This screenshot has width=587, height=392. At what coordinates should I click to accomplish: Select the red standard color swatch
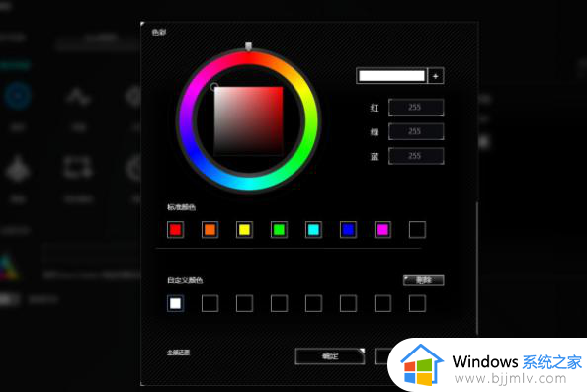176,230
